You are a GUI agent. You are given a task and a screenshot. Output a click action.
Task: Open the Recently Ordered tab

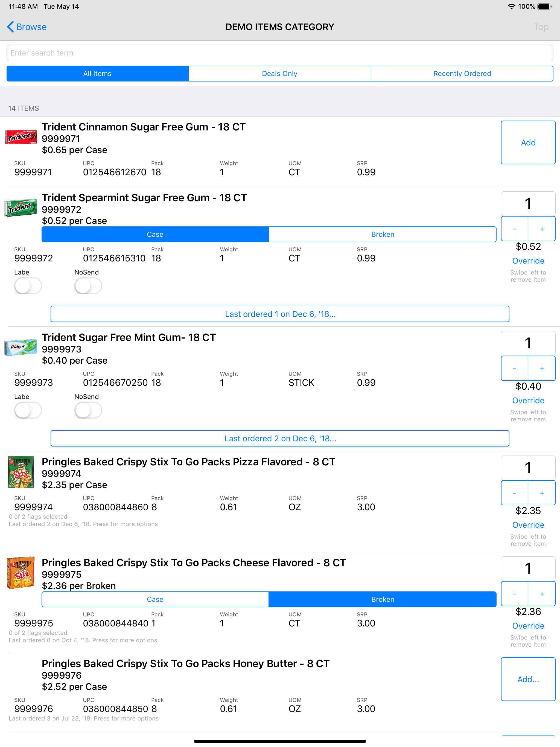462,74
